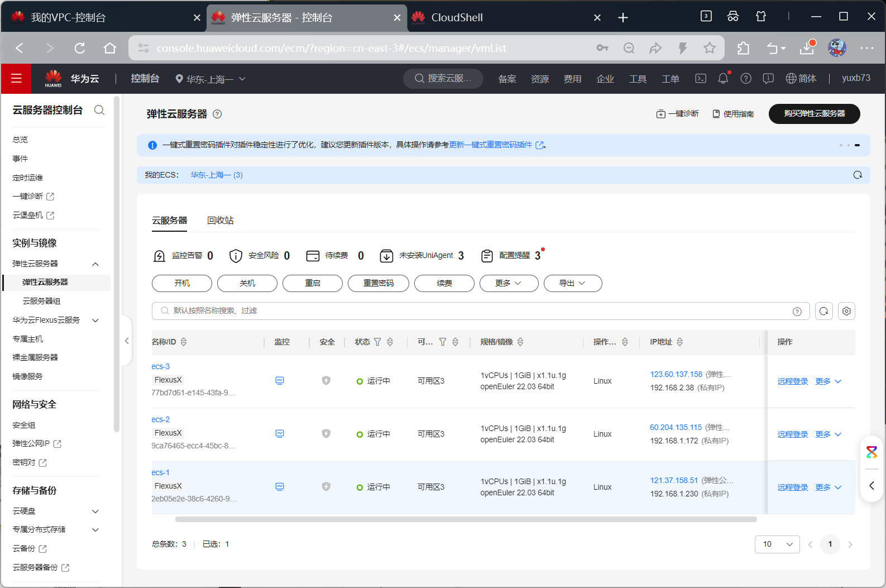The width and height of the screenshot is (886, 588).
Task: Open 工单 header menu
Action: (671, 79)
